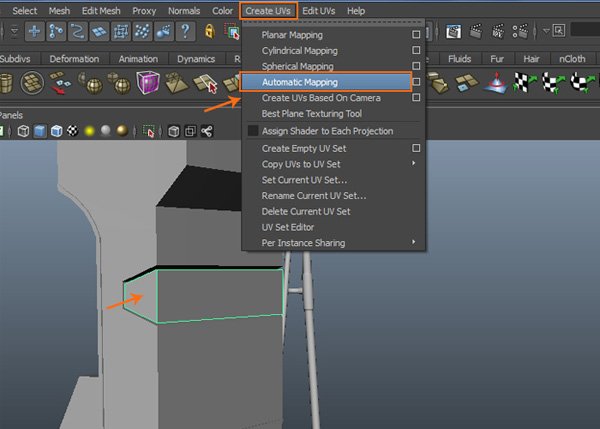The height and width of the screenshot is (429, 600).
Task: Open UV Set Editor entry
Action: [288, 227]
